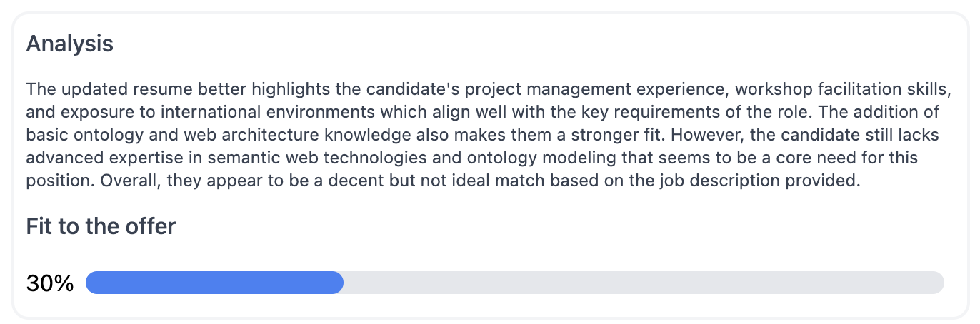The image size is (980, 324).
Task: Click the Fit to the offer heading
Action: click(x=101, y=227)
